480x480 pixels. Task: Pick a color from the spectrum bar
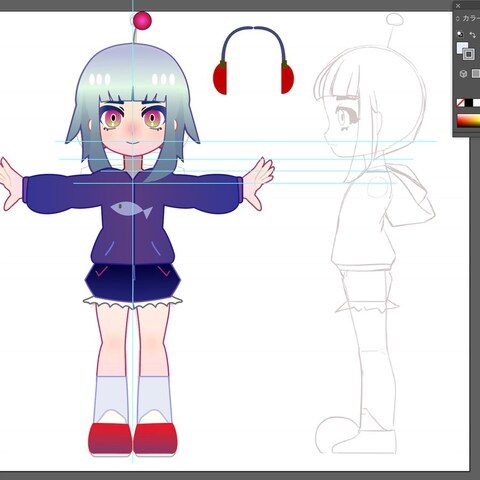468,120
